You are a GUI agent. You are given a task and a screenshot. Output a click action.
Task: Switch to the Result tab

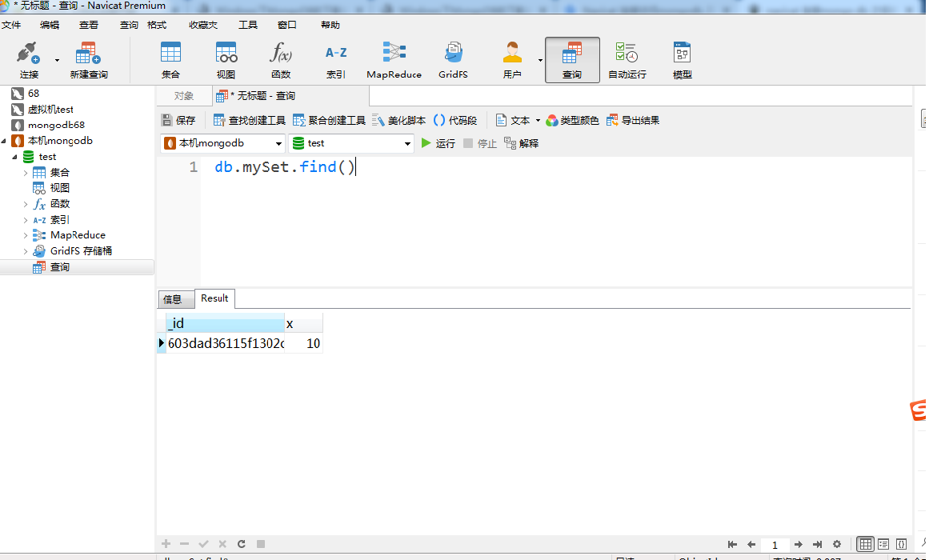pos(214,298)
